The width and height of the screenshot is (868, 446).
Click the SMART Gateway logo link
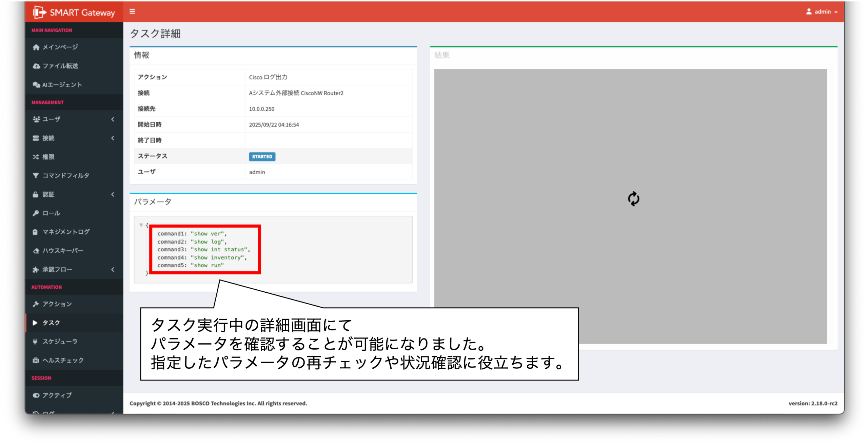[74, 12]
